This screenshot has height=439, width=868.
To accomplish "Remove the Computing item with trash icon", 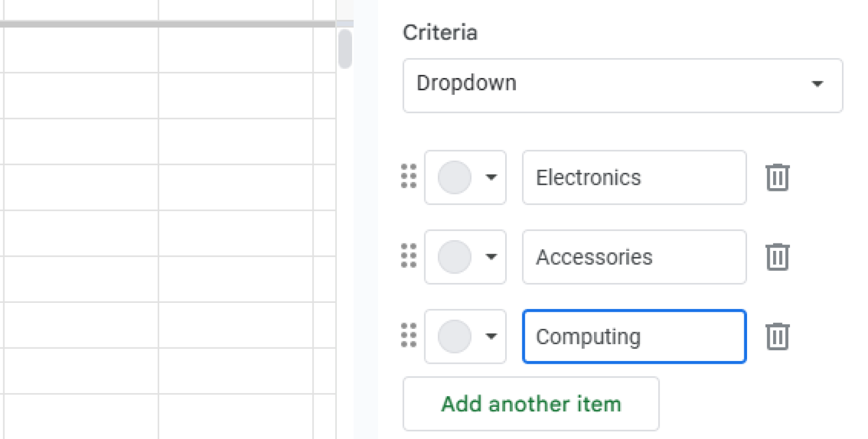I will coord(777,337).
